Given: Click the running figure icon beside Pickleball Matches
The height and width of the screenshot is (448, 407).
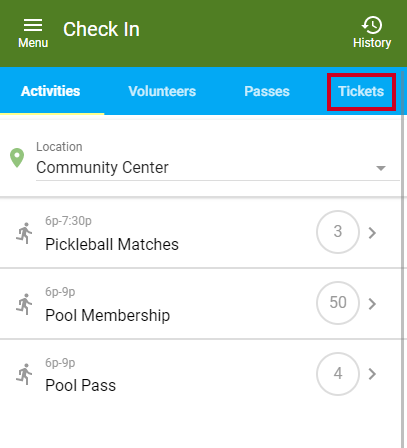Looking at the screenshot, I should [x=24, y=233].
